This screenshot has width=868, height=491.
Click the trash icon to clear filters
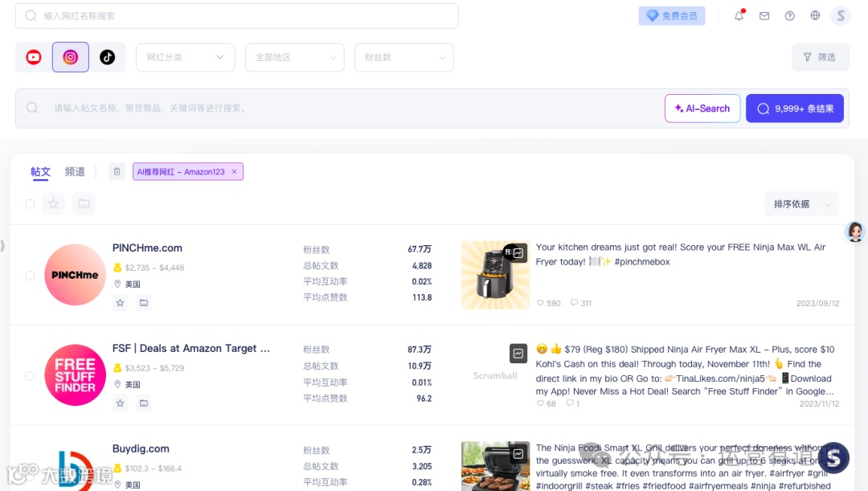[117, 172]
